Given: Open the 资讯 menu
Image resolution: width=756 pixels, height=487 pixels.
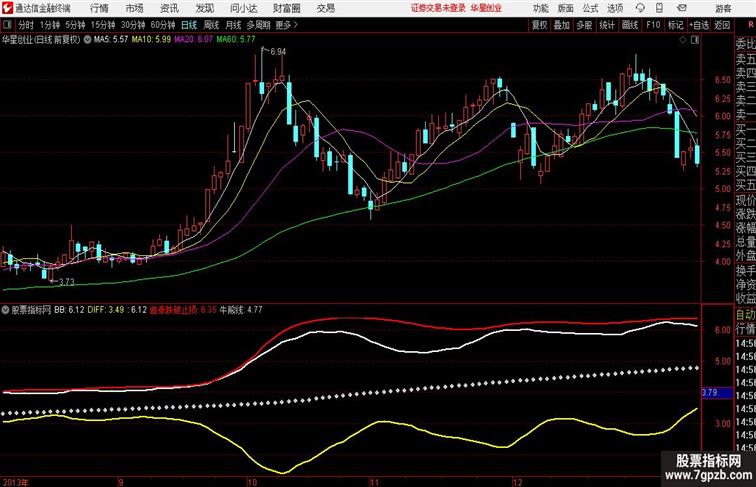Looking at the screenshot, I should tap(169, 8).
